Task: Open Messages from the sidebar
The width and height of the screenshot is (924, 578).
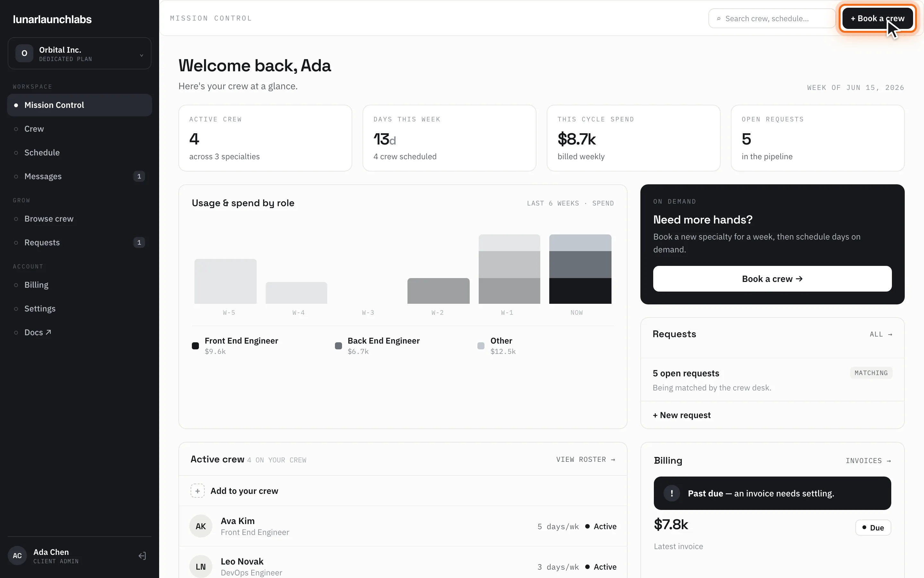Action: coord(80,176)
